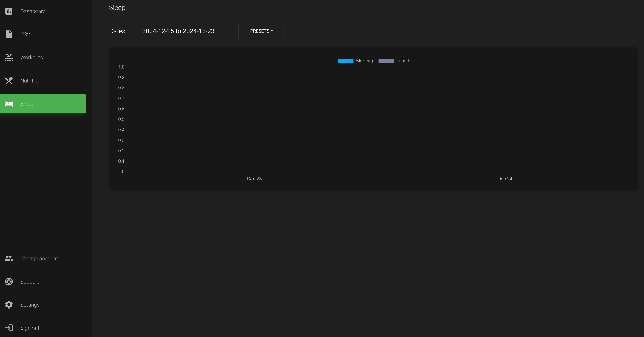
Task: Go to the CSV section
Action: [x=43, y=34]
